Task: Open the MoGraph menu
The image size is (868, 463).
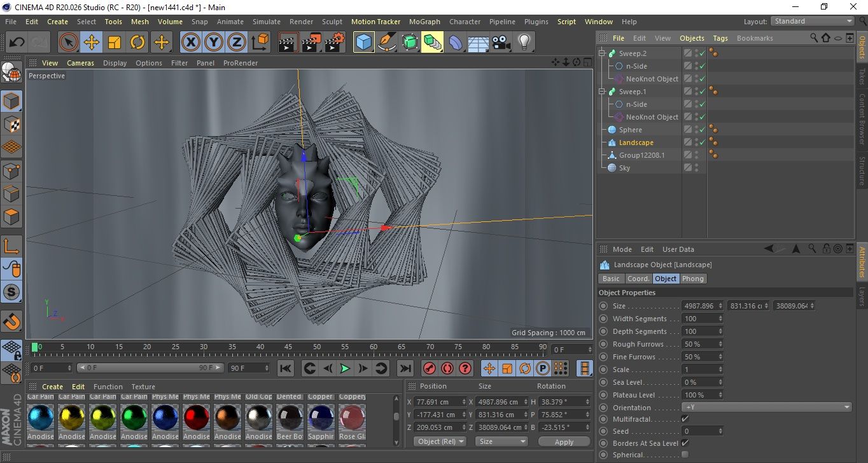Action: tap(424, 22)
